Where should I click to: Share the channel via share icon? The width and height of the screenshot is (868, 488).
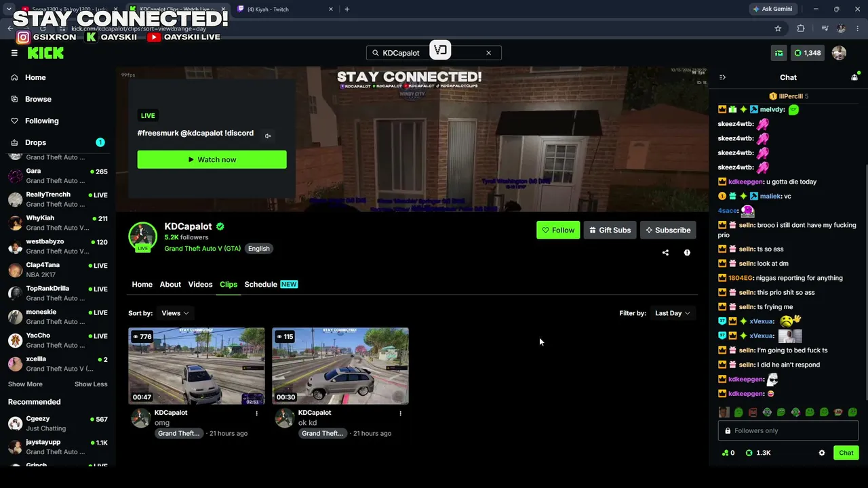665,253
